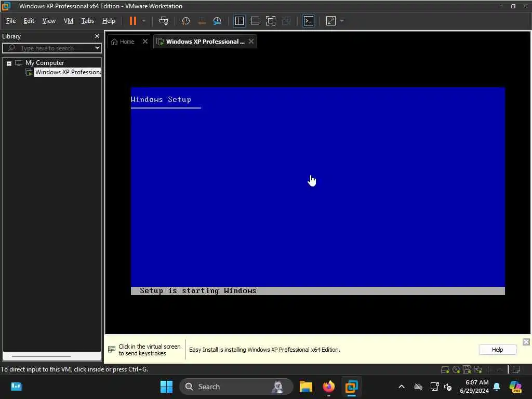Toggle the library sidebar view icon
The image size is (532, 399).
point(239,21)
